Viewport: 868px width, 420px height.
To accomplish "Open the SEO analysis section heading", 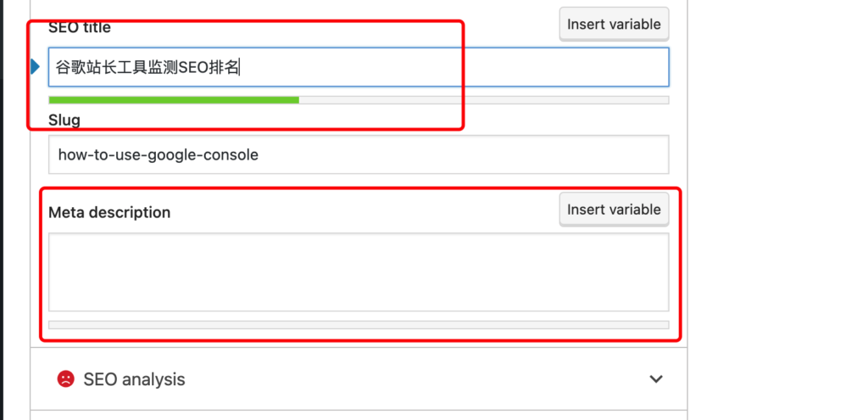I will click(x=134, y=379).
